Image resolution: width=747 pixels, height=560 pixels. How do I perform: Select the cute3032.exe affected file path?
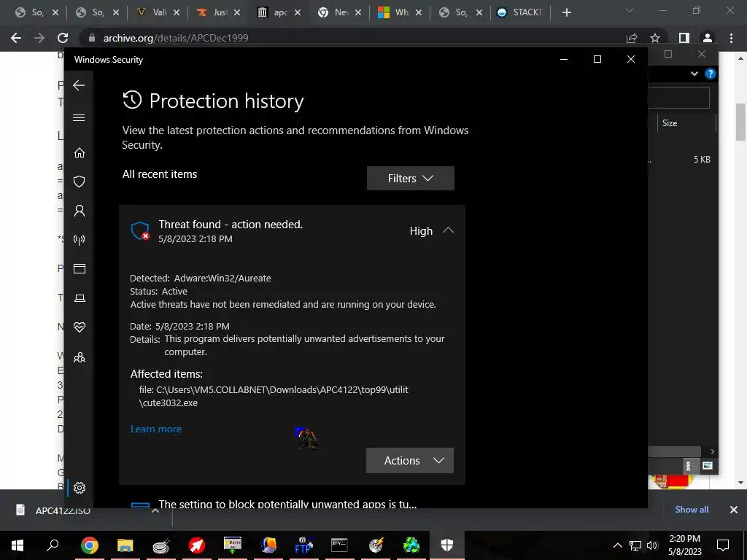(x=274, y=396)
